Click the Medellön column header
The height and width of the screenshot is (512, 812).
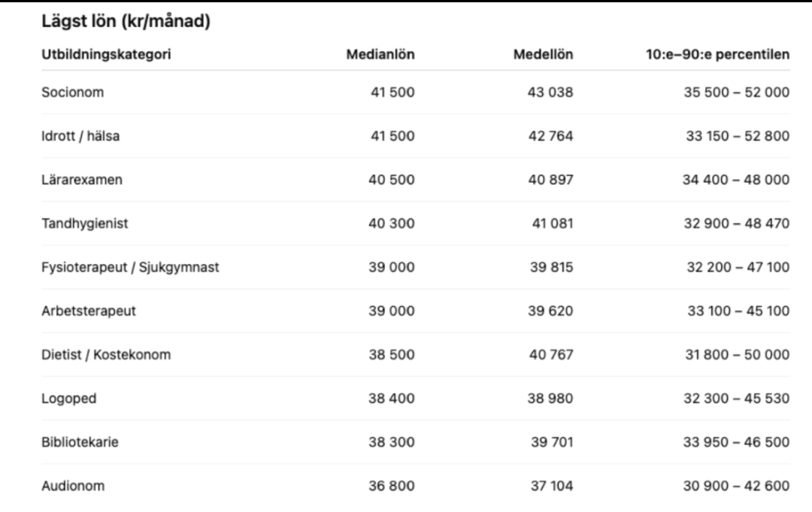point(543,54)
